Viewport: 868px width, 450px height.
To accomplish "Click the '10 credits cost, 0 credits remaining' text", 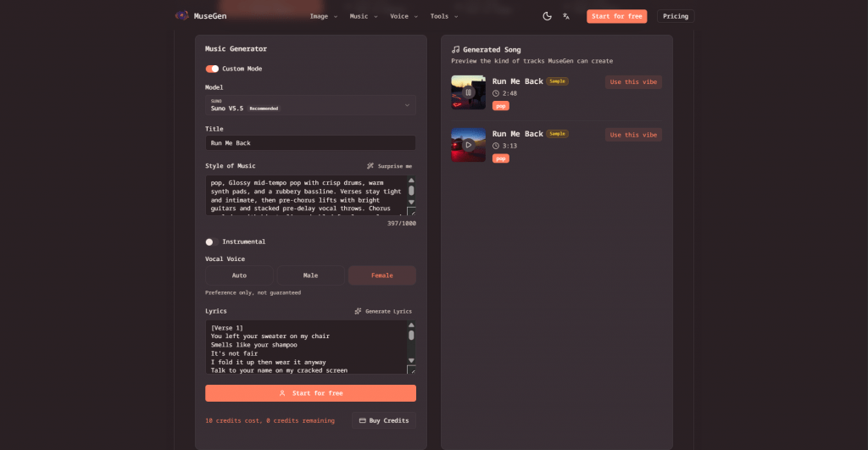I will point(270,420).
